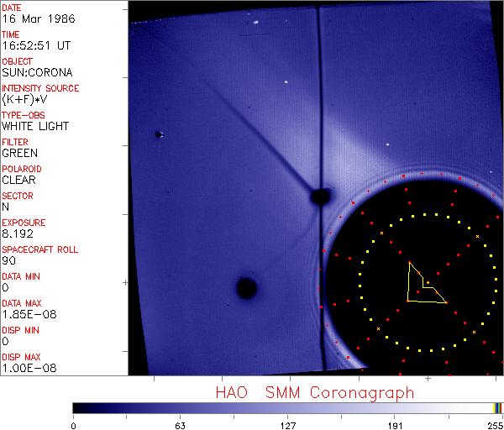Select the time value 16:52:51 UT
The image size is (504, 430).
(34, 45)
